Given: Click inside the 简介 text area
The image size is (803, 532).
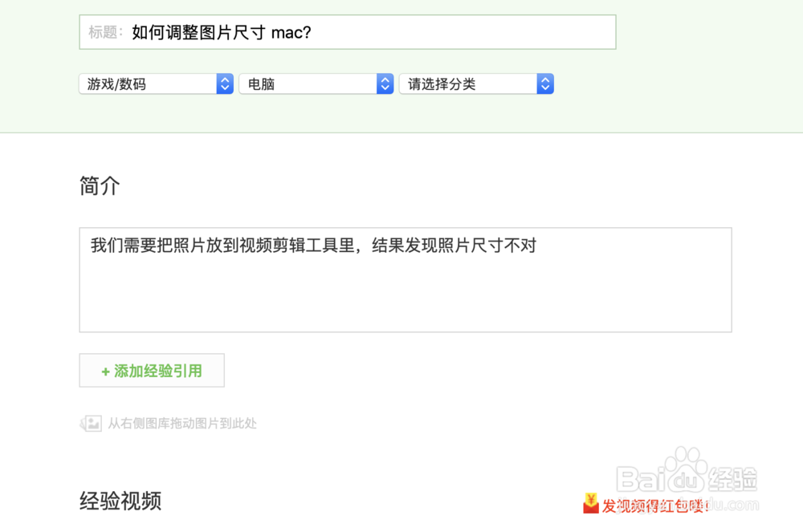Looking at the screenshot, I should [x=405, y=280].
